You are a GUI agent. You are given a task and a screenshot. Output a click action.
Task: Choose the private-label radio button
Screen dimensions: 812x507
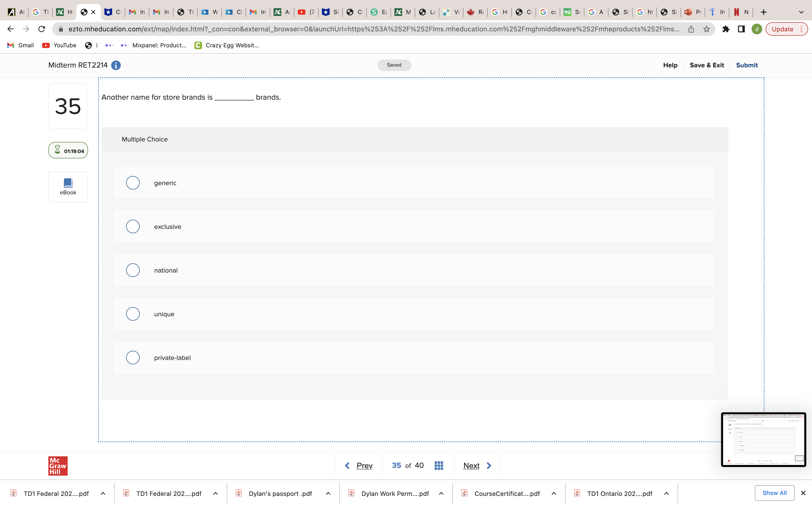click(x=133, y=358)
